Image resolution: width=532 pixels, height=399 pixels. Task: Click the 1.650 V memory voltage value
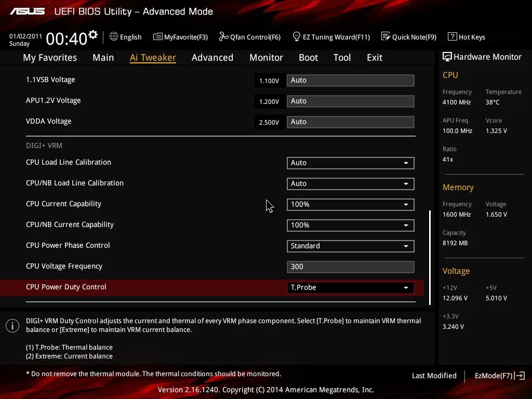click(x=496, y=215)
